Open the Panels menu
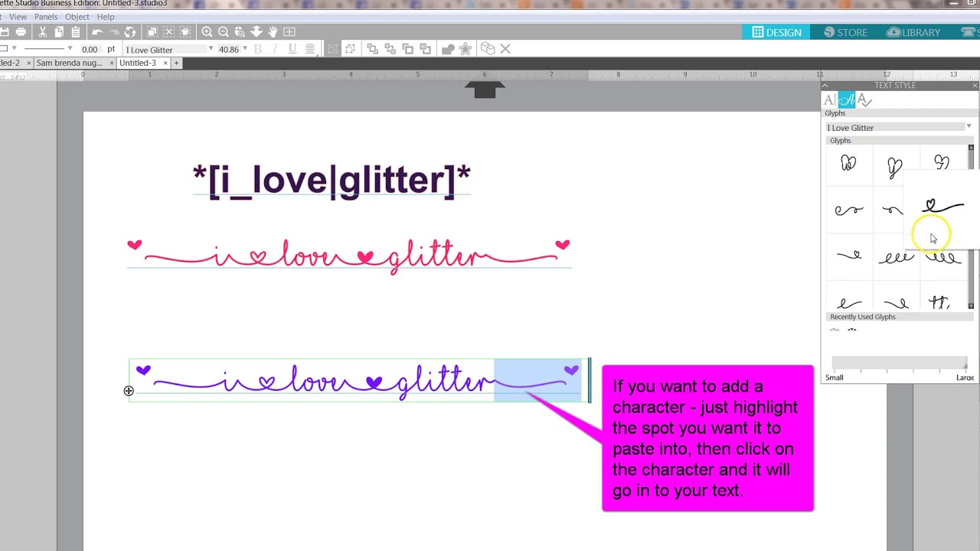Viewport: 980px width, 551px height. point(46,17)
